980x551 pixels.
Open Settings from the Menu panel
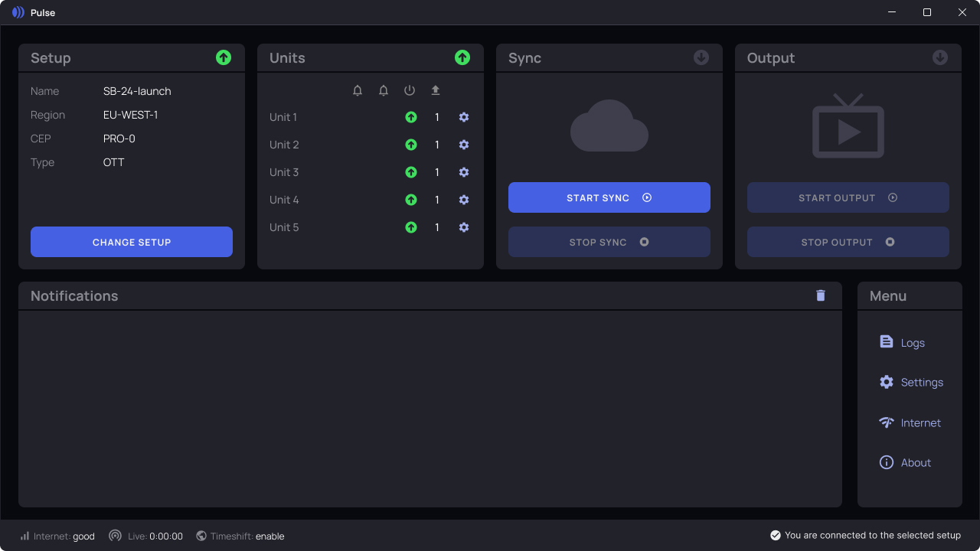(x=911, y=382)
